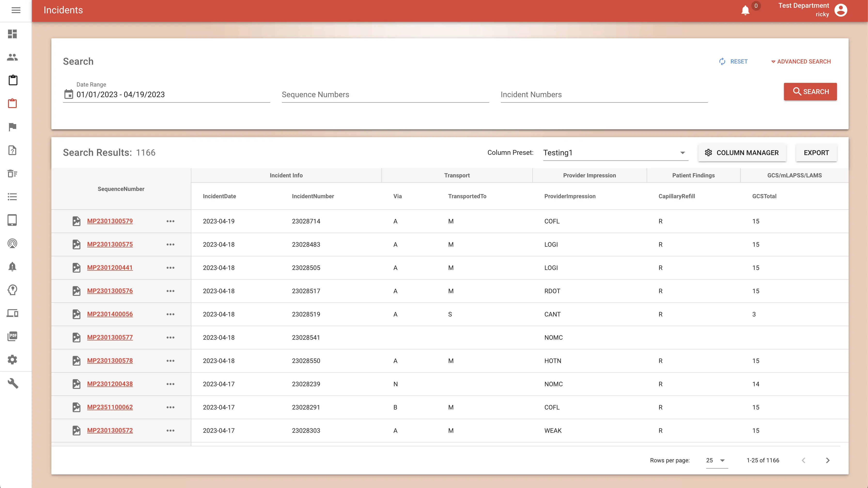The image size is (868, 488).
Task: Open row actions menu for MP2301300577
Action: (x=170, y=337)
